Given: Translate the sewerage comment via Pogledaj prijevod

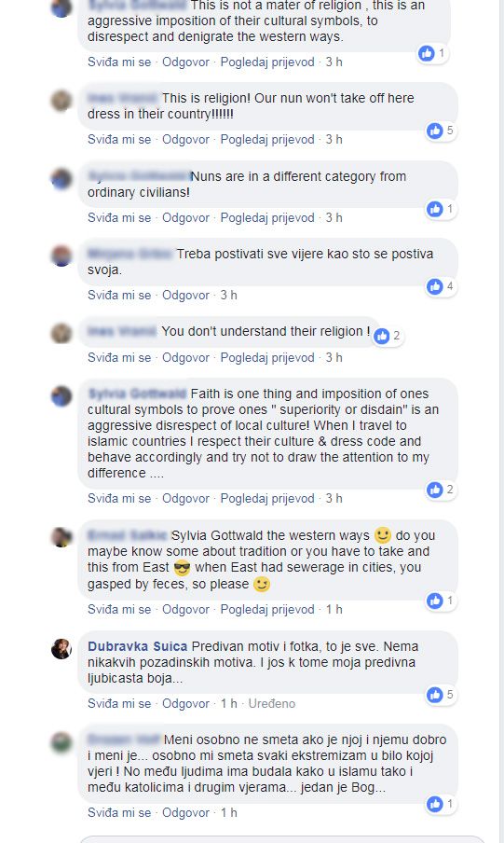Looking at the screenshot, I should coord(267,609).
